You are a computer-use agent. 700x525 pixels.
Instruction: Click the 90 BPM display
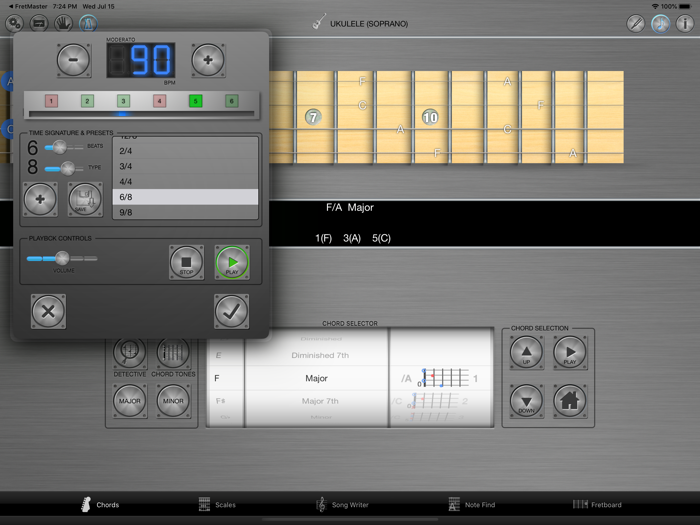[x=141, y=60]
